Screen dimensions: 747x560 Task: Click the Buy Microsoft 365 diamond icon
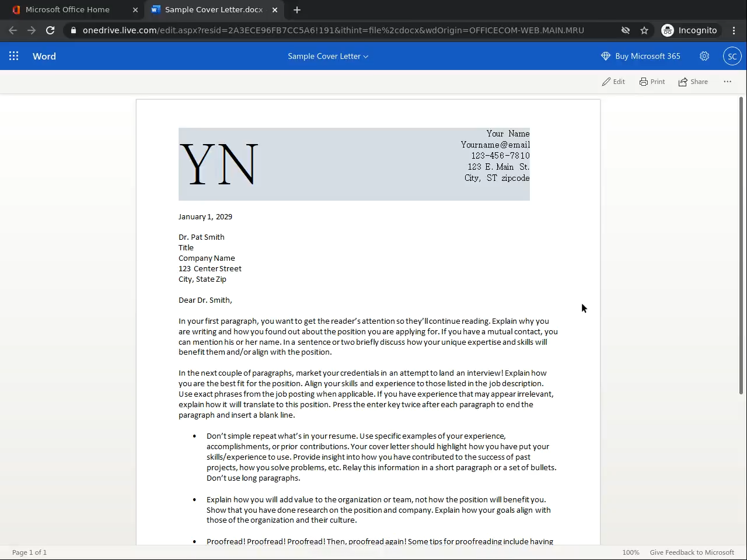coord(606,56)
